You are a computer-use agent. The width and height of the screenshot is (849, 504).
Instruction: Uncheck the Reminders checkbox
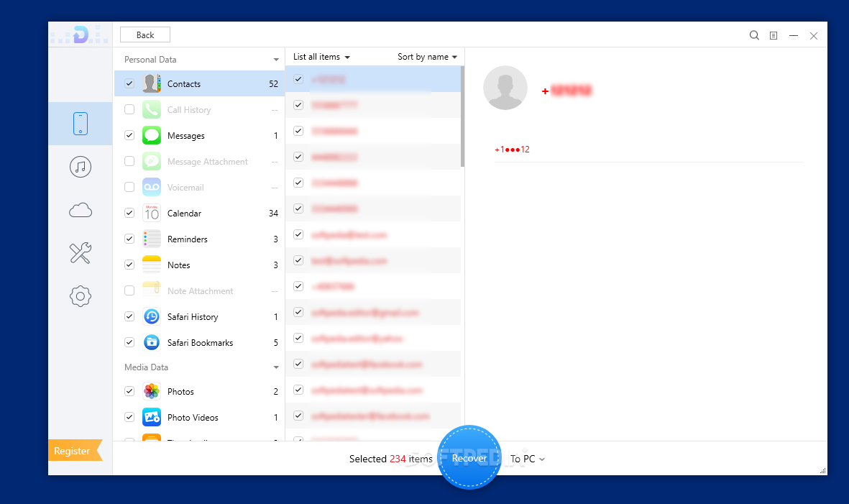tap(129, 239)
